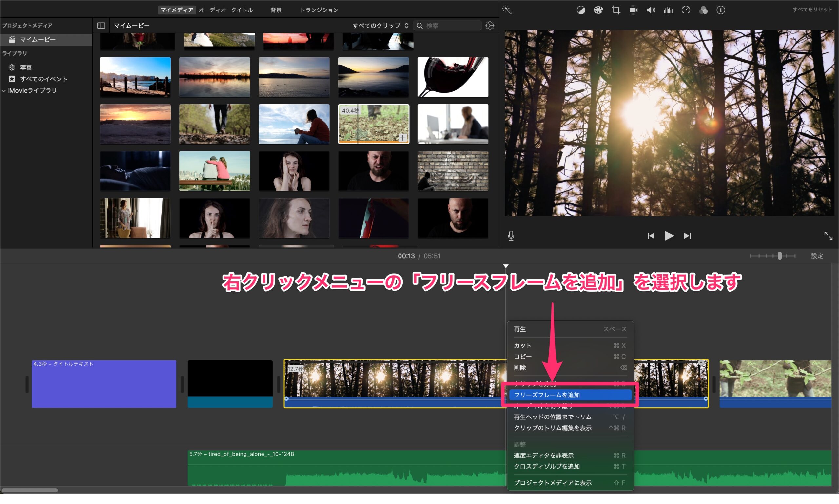
Task: Select the crop tool icon
Action: 616,10
